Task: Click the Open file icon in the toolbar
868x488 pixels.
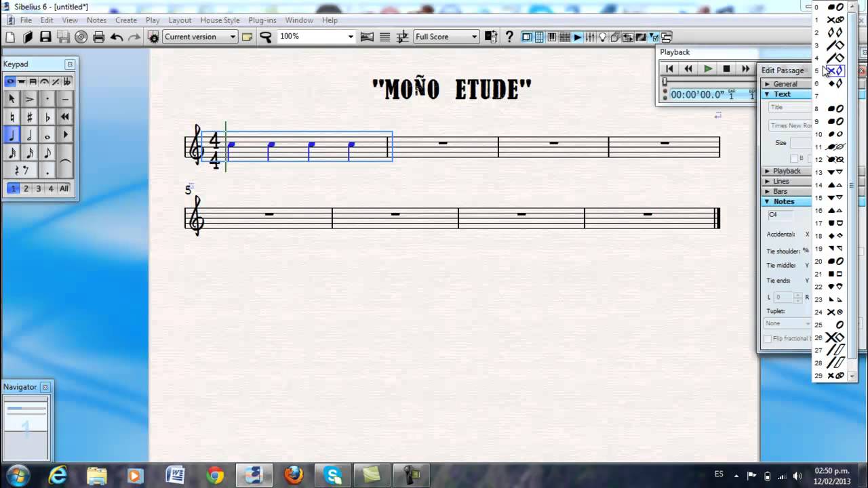Action: [28, 37]
